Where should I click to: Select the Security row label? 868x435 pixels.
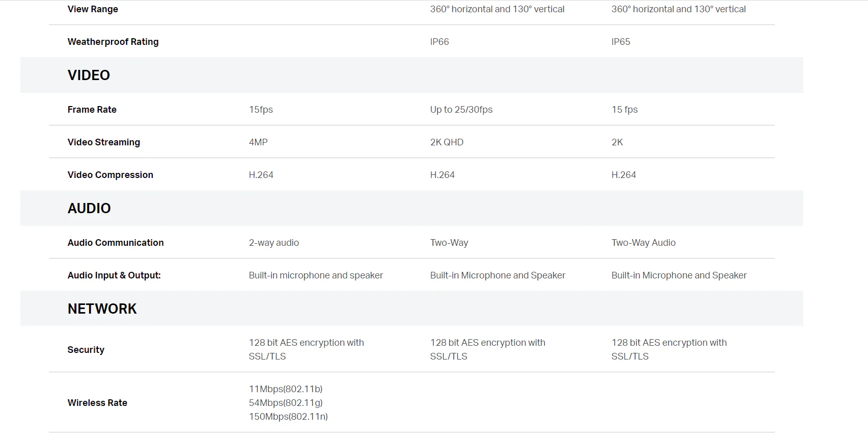[86, 350]
